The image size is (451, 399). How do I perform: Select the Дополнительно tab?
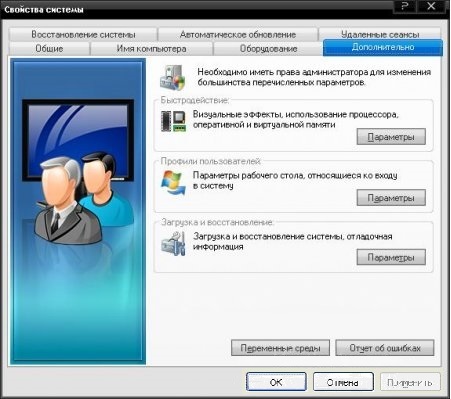click(383, 47)
